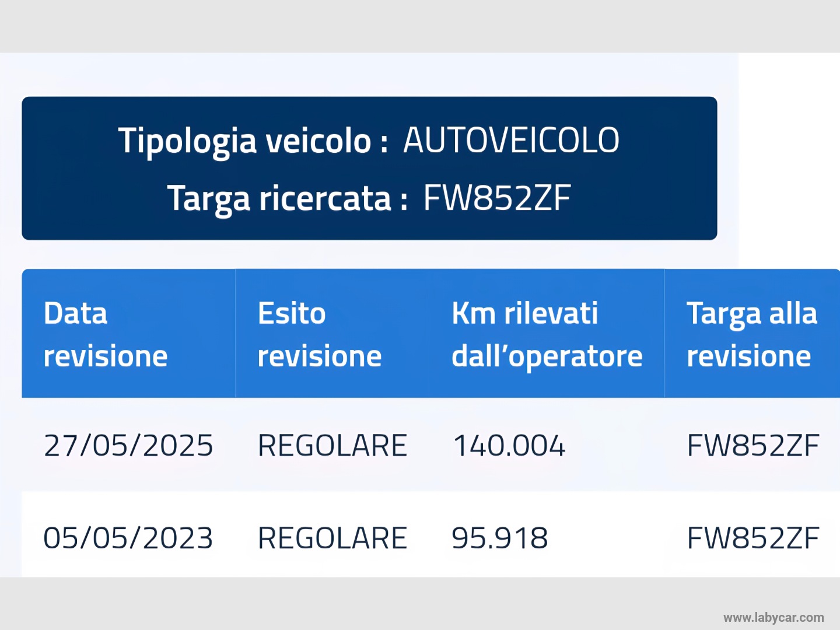Viewport: 840px width, 630px height.
Task: Click the white blank area right of banner
Action: click(x=787, y=163)
